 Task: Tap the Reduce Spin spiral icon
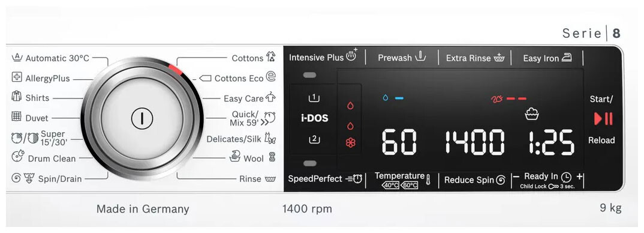[x=500, y=180]
